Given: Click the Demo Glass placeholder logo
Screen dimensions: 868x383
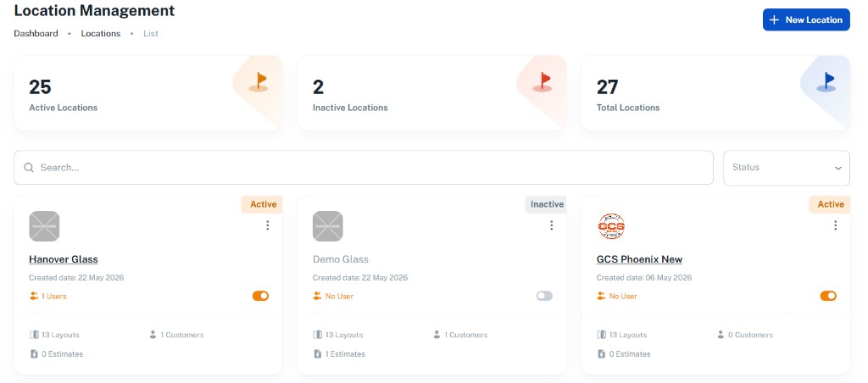Looking at the screenshot, I should coord(328,226).
